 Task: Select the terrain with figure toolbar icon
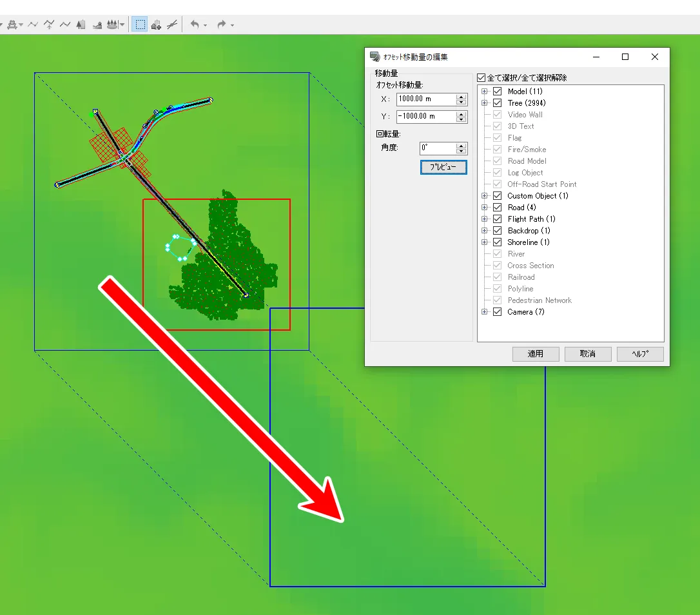(97, 24)
